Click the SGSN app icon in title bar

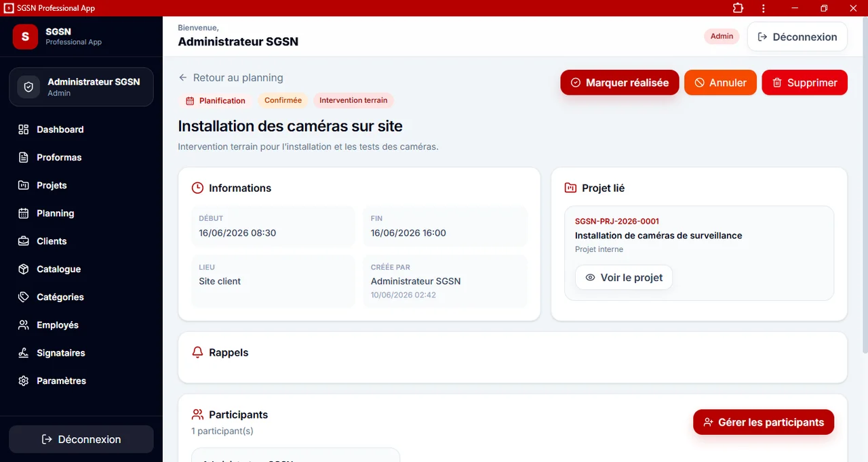9,8
